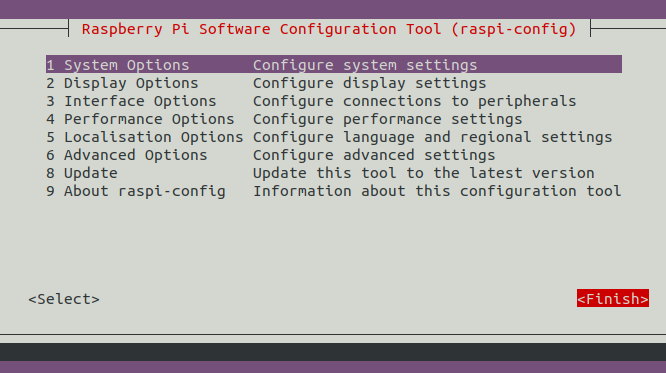Click the dark strip beneath the dialog
Viewport: 666px width, 373px height.
point(333,352)
